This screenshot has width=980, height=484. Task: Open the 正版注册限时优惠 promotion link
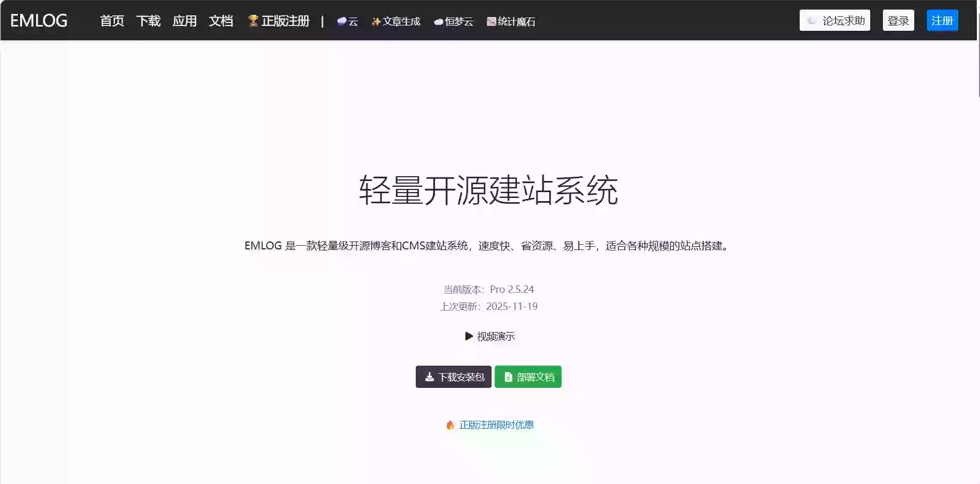(x=495, y=425)
